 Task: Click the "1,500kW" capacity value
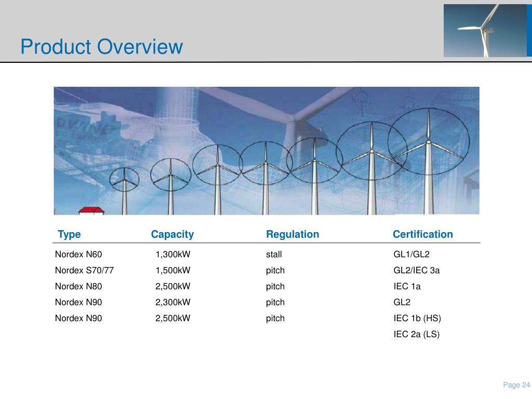coord(172,270)
